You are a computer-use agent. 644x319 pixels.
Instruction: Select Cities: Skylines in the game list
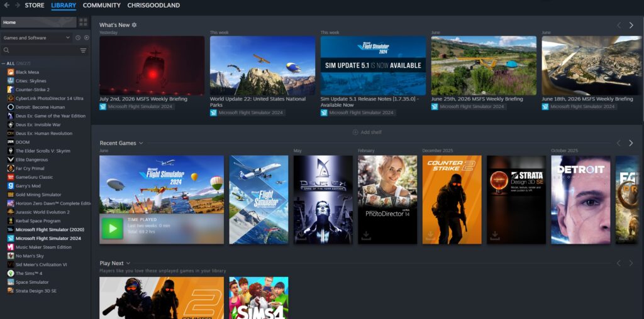tap(31, 81)
